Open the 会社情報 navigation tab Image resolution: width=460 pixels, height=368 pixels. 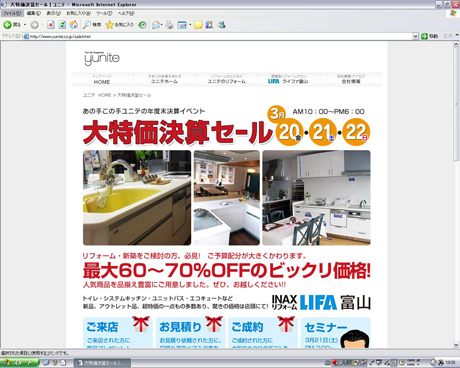pos(351,80)
